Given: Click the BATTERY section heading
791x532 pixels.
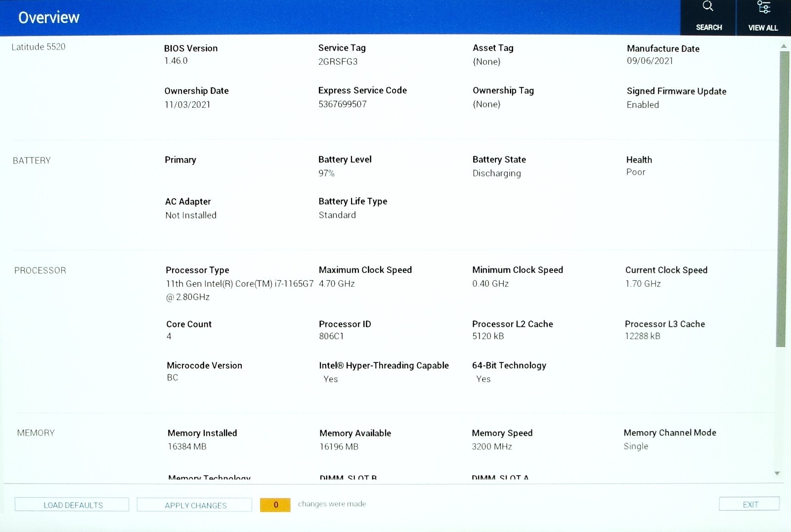Looking at the screenshot, I should [32, 161].
